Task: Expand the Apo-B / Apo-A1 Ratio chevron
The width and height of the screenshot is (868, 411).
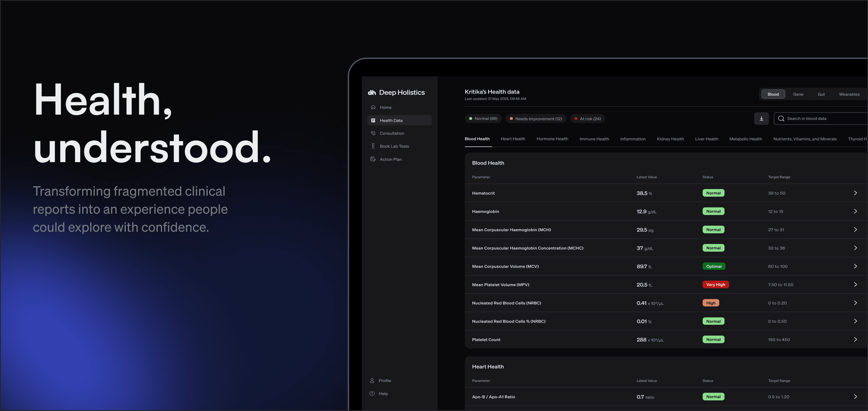Action: pyautogui.click(x=855, y=397)
